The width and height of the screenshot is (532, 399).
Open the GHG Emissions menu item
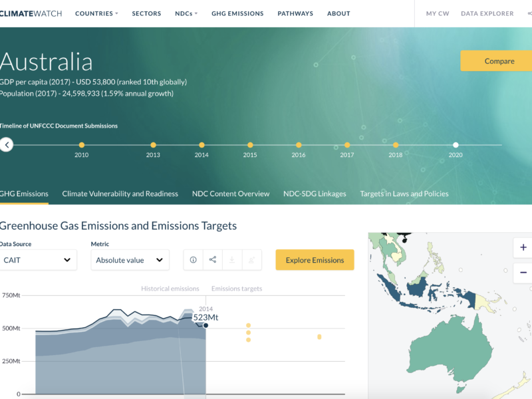tap(237, 13)
